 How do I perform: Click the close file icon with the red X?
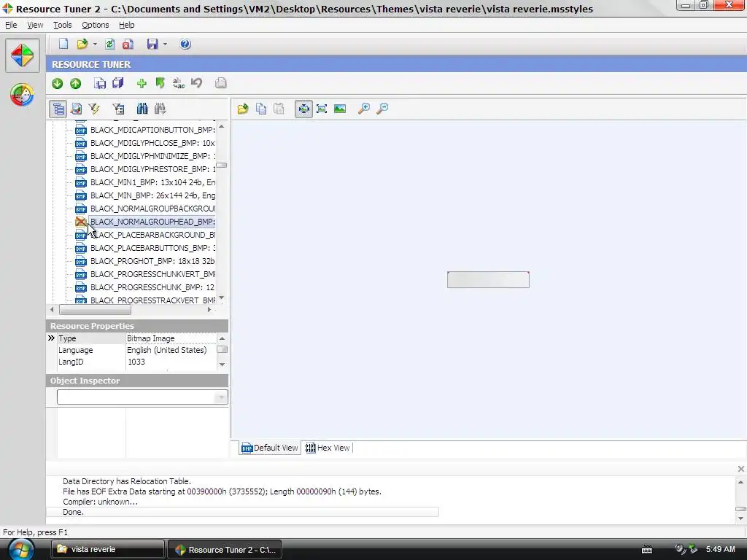point(128,44)
